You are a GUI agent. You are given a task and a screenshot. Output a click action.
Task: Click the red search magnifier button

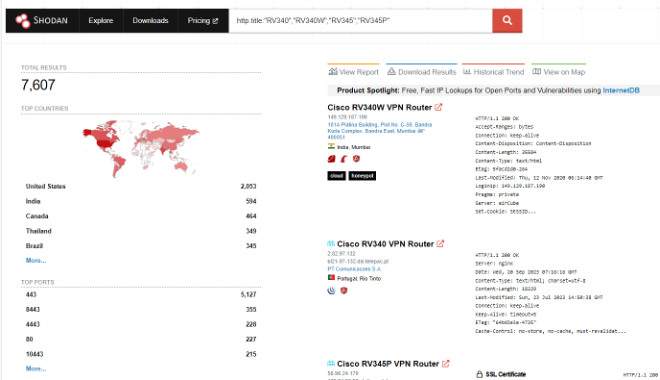[507, 21]
